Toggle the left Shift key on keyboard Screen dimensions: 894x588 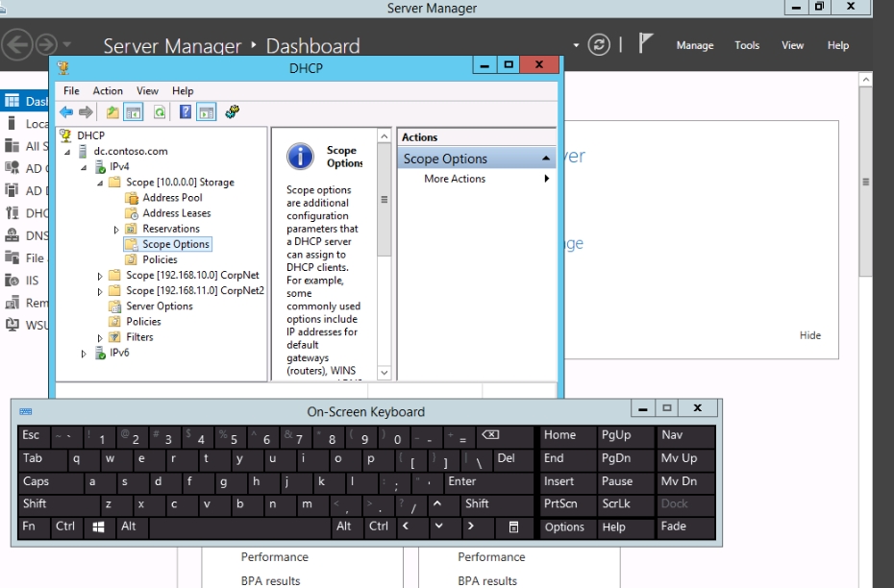[59, 504]
